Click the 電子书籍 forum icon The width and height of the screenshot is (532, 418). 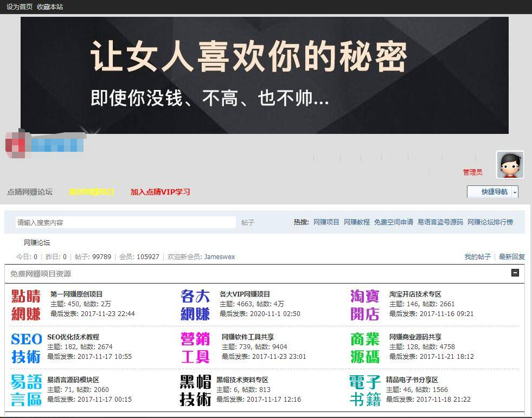click(365, 390)
